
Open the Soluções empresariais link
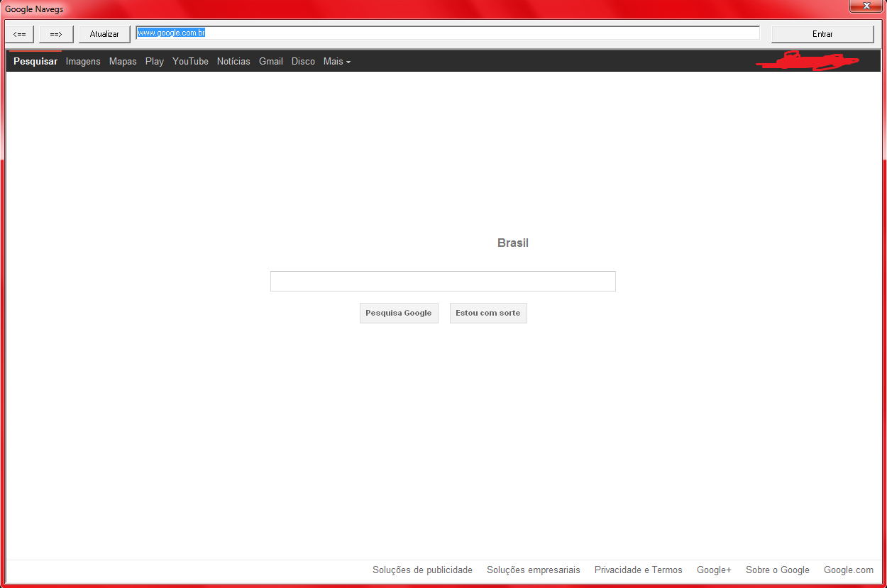(x=534, y=570)
